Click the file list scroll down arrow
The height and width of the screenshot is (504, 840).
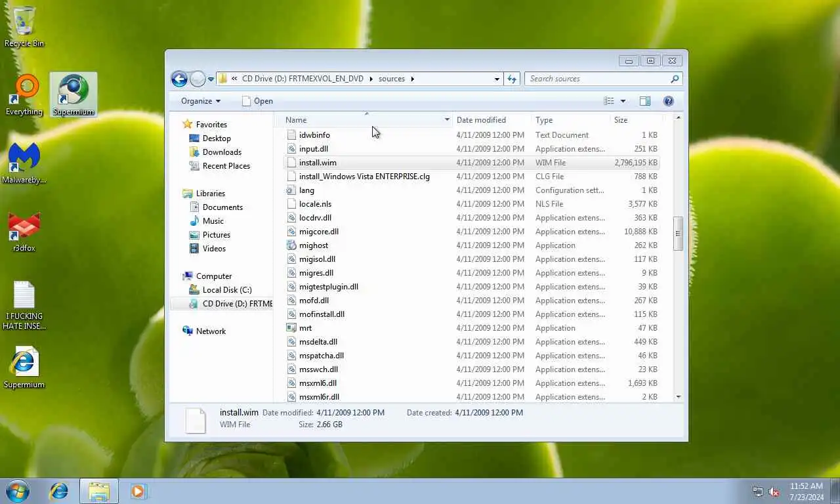pyautogui.click(x=678, y=397)
